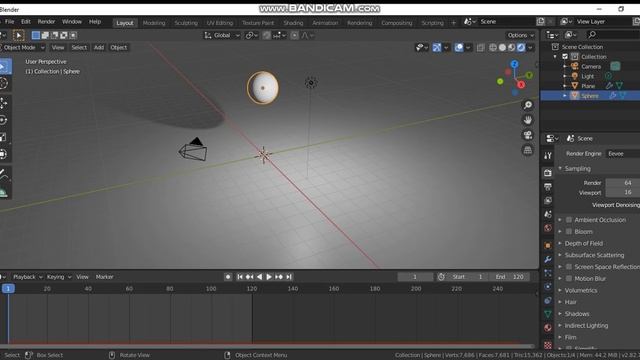
Task: Click the Viewport samples value field
Action: (622, 192)
